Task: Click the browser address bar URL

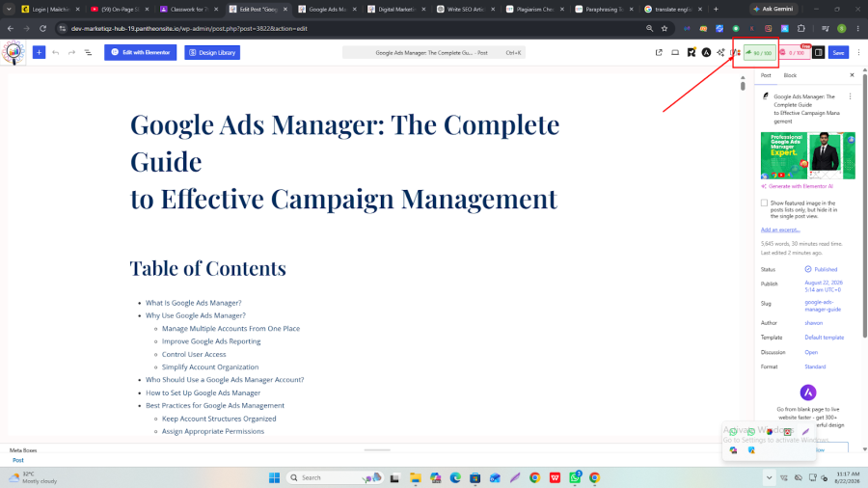Action: (x=189, y=28)
